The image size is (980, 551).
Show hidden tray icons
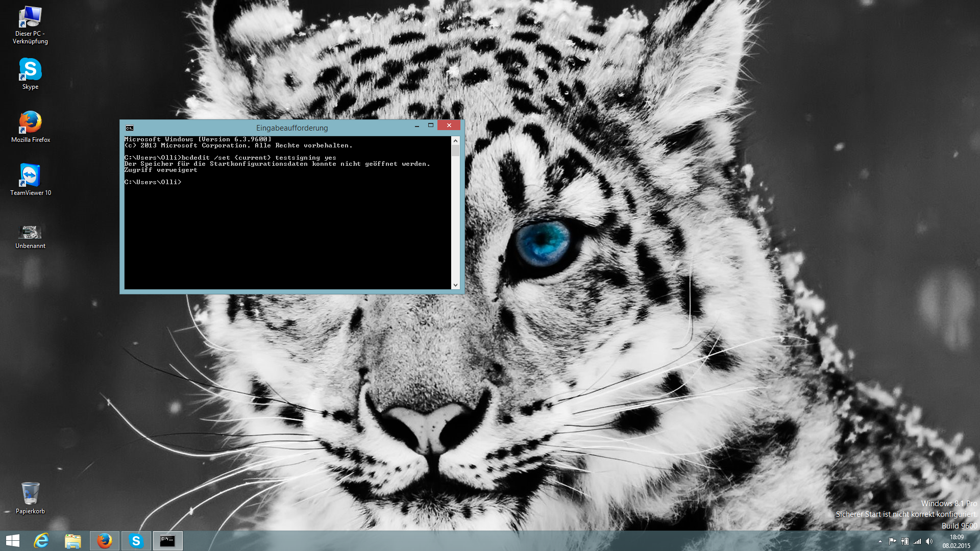click(x=880, y=541)
